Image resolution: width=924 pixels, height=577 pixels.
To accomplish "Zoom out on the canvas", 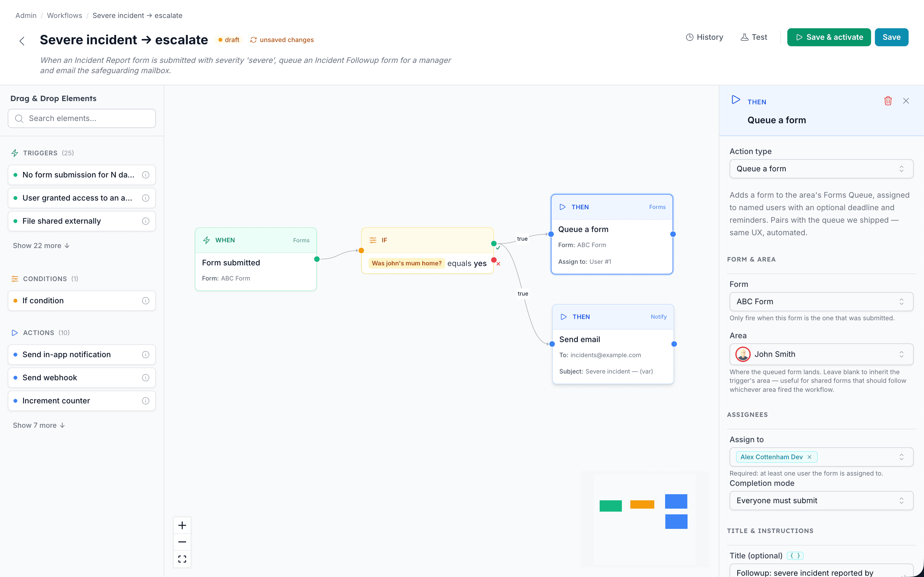I will (182, 542).
